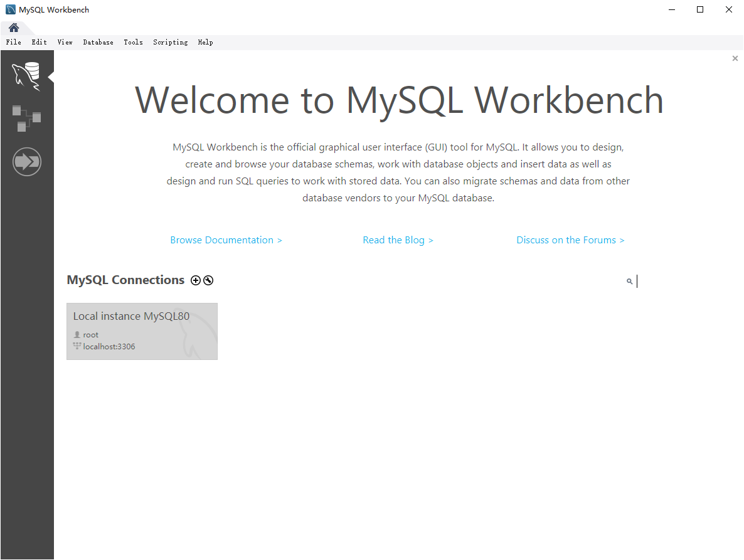Open the Edit menu
The height and width of the screenshot is (560, 744).
pos(40,42)
